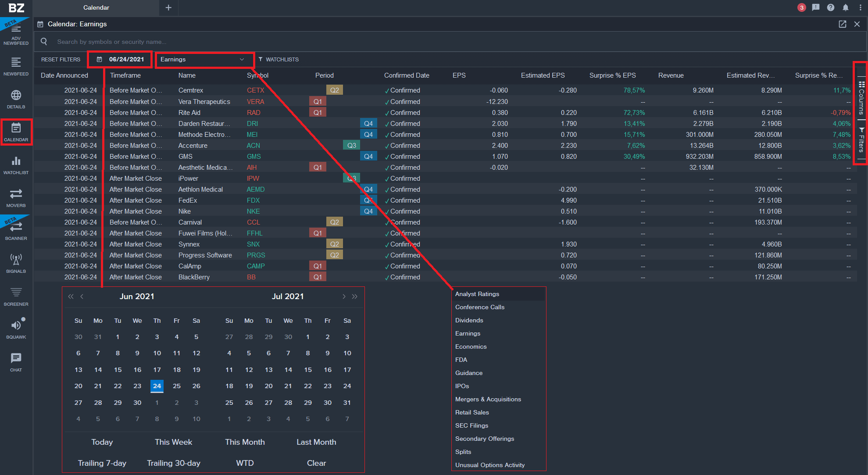Open the Newsfeed sidebar tool

(16, 67)
